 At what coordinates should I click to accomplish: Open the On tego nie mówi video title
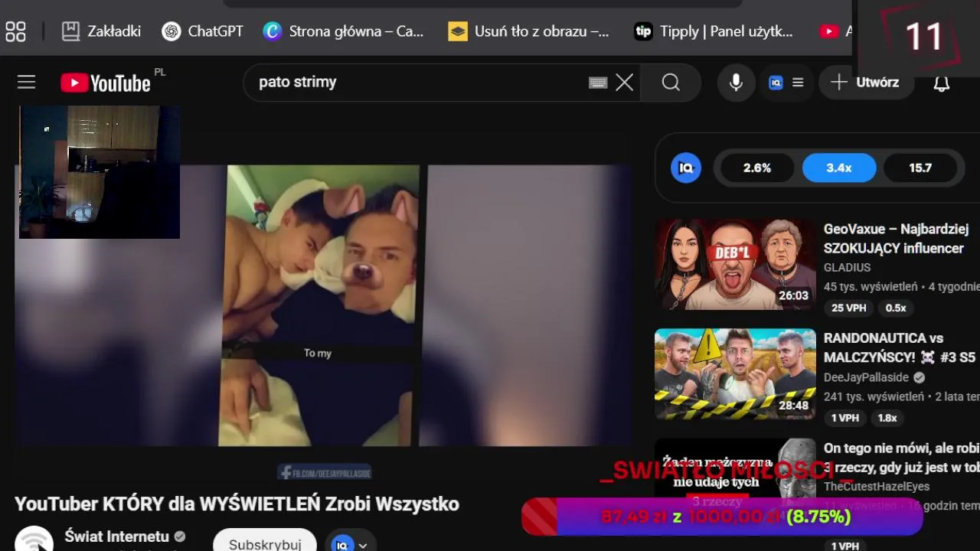901,458
